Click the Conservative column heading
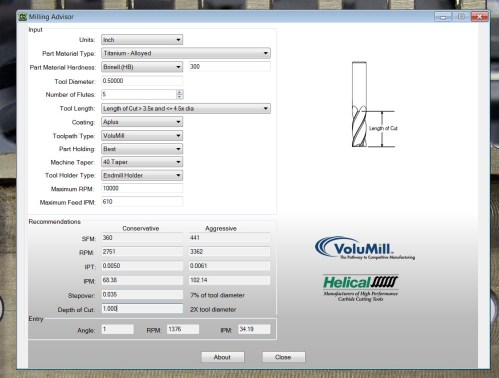499x378 pixels. [x=141, y=229]
